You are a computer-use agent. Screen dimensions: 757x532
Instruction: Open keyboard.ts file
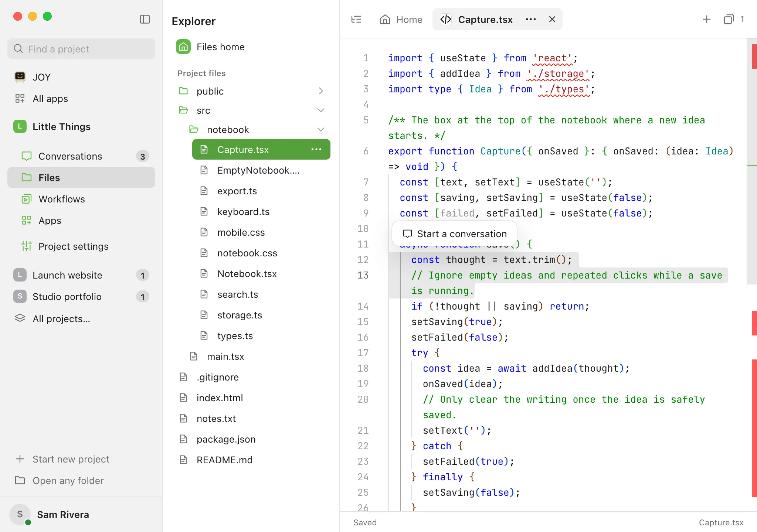pyautogui.click(x=261, y=211)
